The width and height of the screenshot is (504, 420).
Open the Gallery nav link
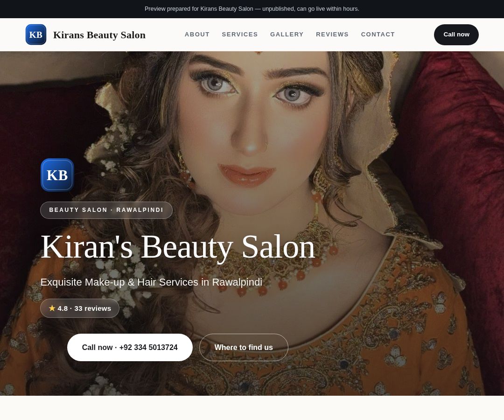pos(287,35)
